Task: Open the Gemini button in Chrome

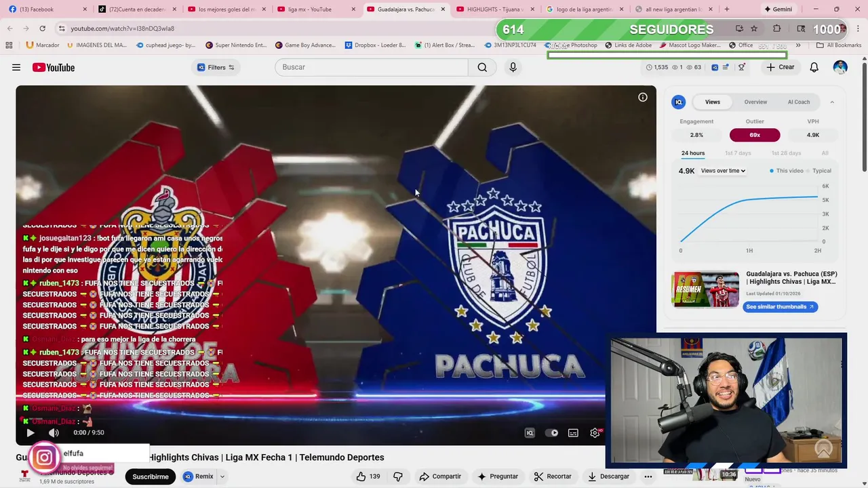Action: tap(778, 9)
